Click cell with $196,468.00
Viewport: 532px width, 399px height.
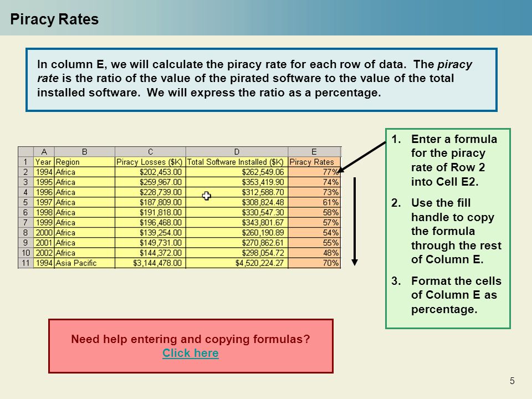pos(150,223)
